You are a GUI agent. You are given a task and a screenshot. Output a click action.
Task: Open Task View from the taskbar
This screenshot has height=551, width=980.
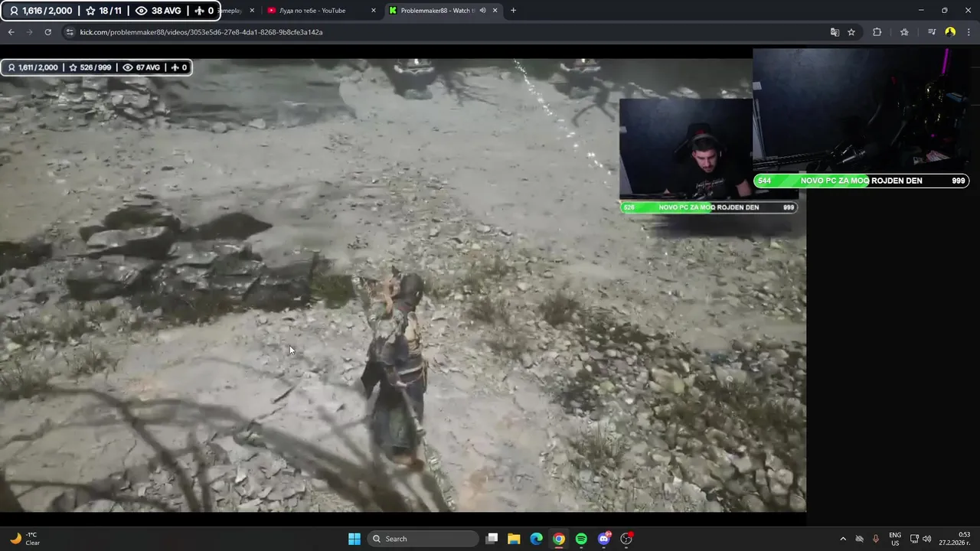(x=492, y=539)
